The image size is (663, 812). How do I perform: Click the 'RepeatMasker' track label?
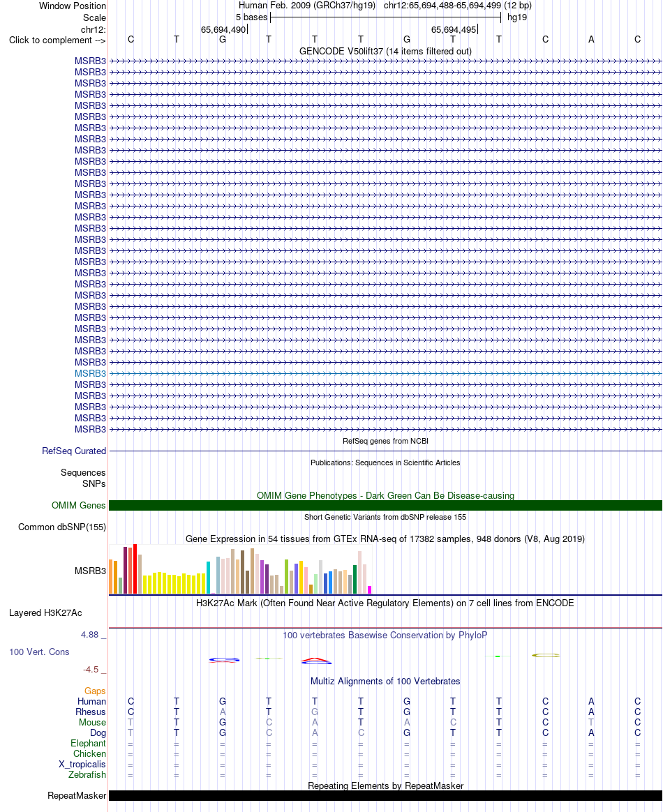77,796
